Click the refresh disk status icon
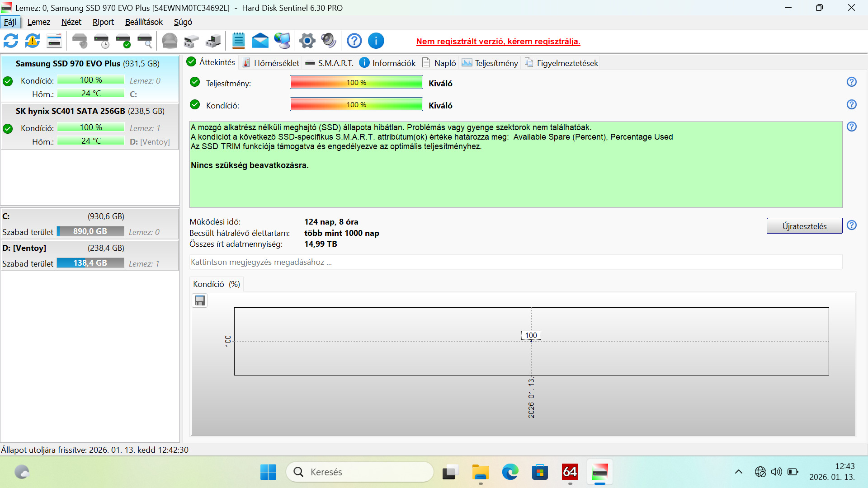This screenshot has height=488, width=868. pyautogui.click(x=11, y=41)
